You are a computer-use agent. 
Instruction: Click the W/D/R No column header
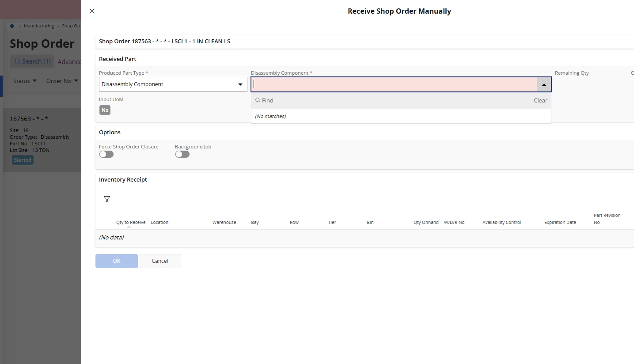454,223
